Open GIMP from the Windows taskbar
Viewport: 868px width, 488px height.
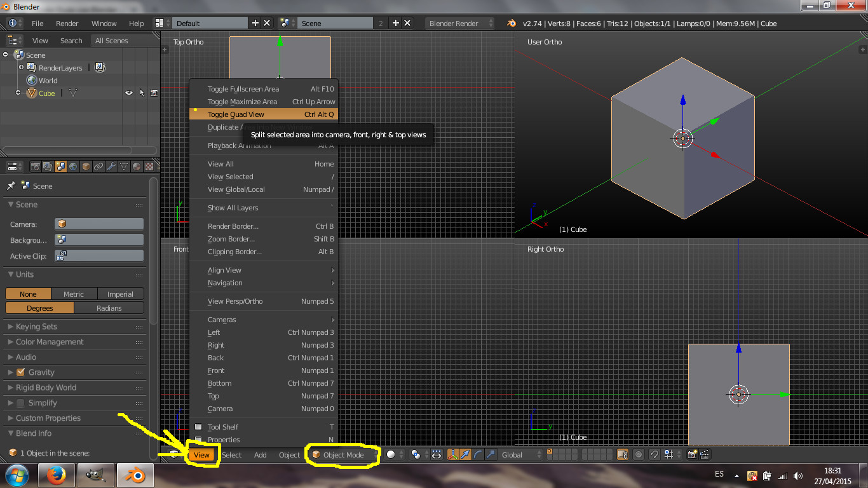(x=96, y=475)
